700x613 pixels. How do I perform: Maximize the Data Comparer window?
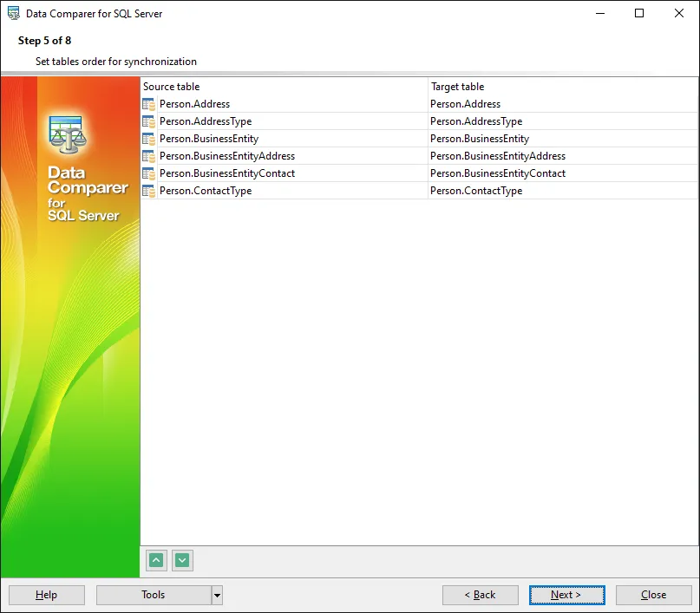click(639, 13)
